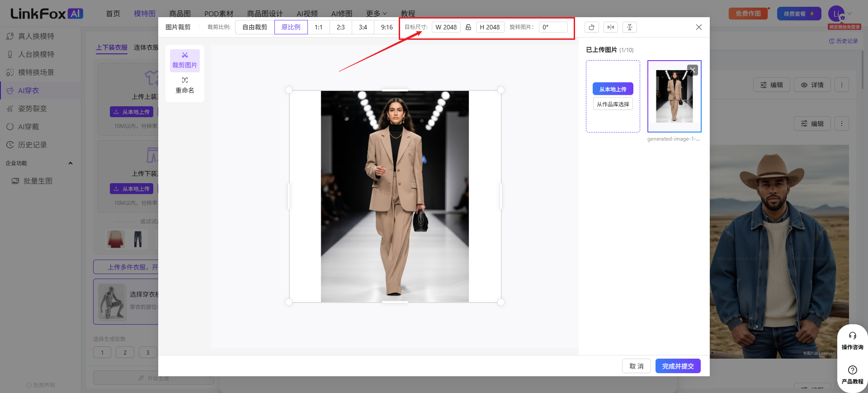Click the red sample garment thumbnail

(116, 239)
